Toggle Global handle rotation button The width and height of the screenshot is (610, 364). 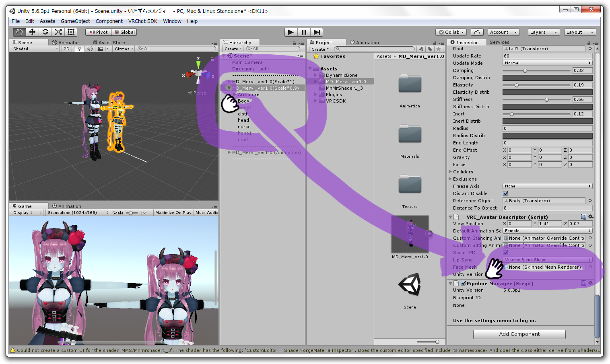point(124,32)
